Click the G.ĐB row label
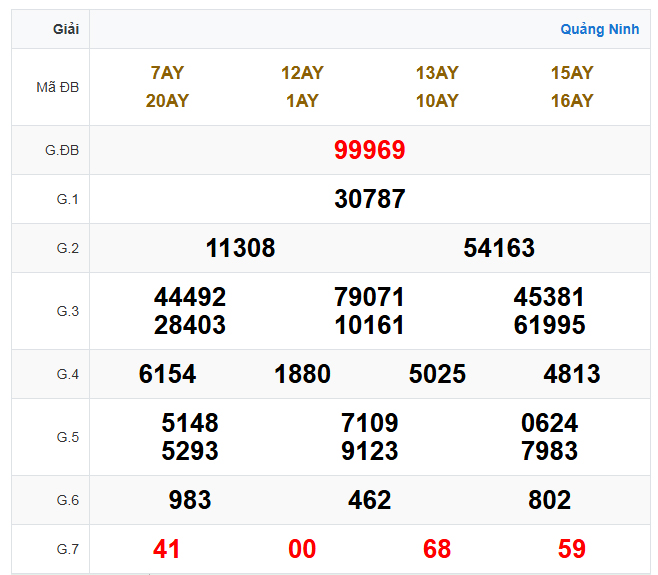The height and width of the screenshot is (575, 658). [62, 150]
